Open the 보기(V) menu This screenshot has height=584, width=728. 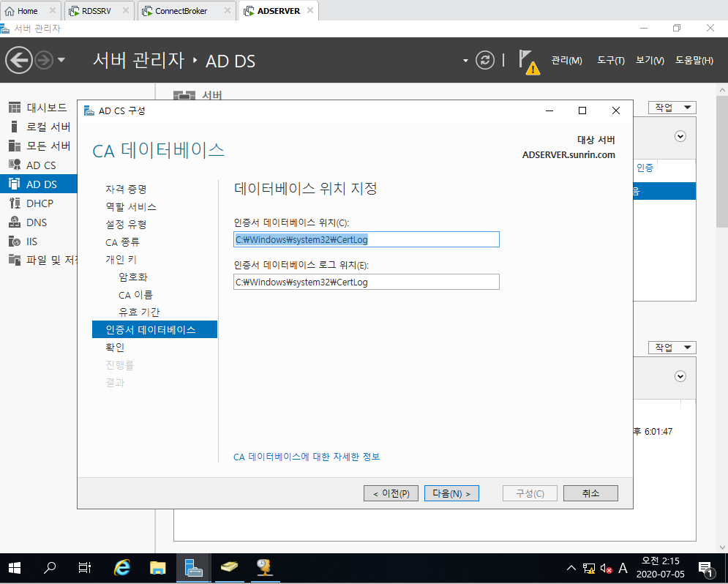pyautogui.click(x=650, y=60)
